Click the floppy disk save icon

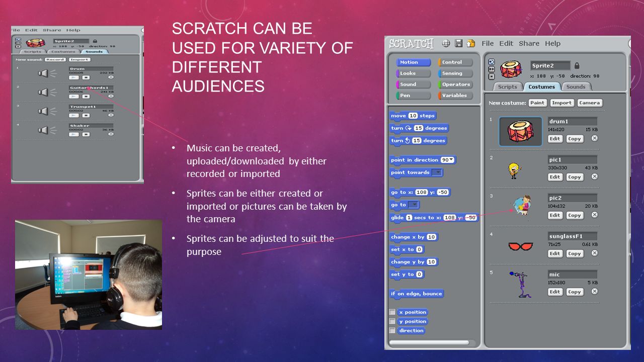point(458,43)
